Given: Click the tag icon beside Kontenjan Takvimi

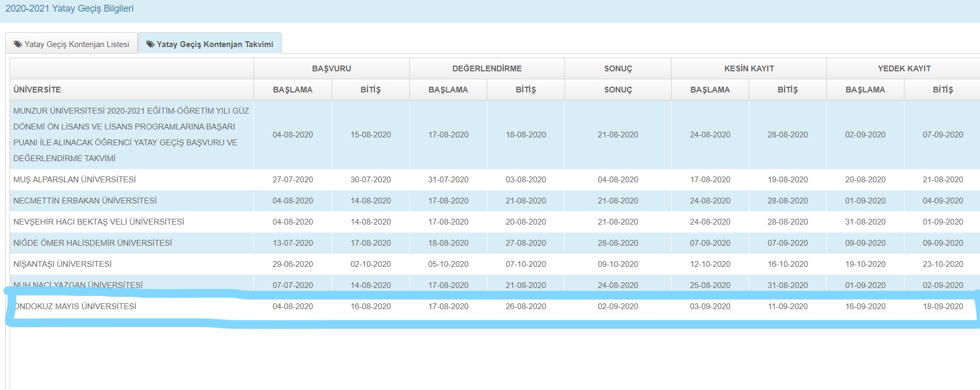Looking at the screenshot, I should (x=150, y=44).
